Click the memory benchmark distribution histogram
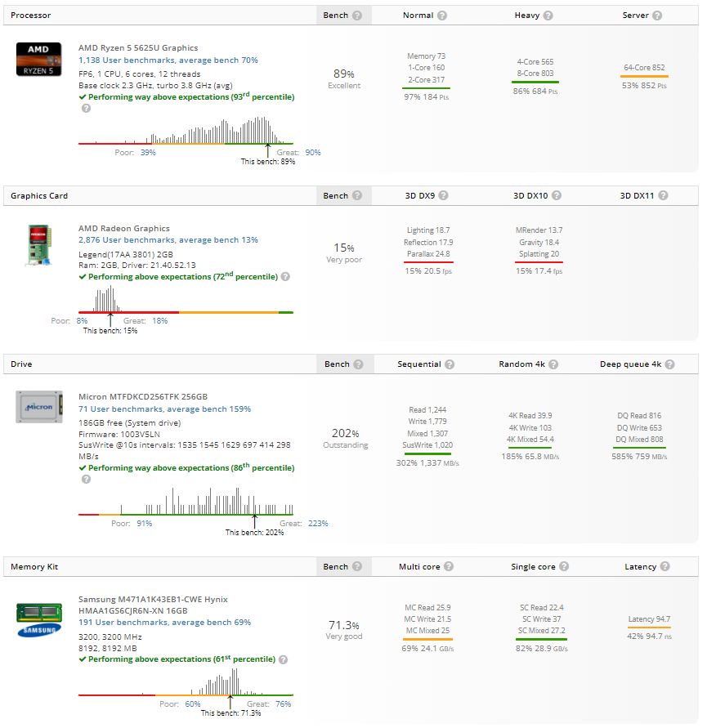 [186, 682]
